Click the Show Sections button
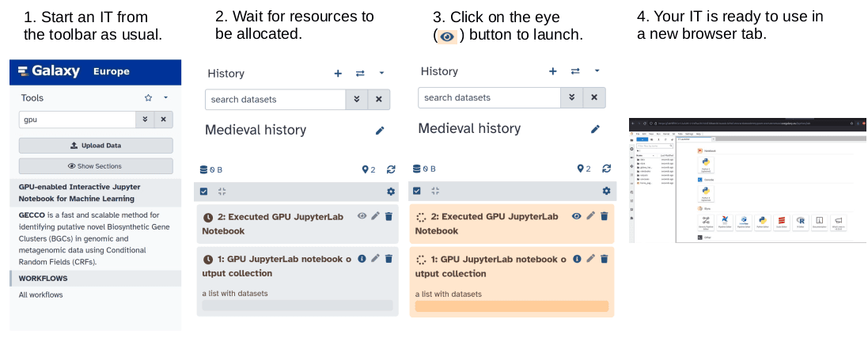Image resolution: width=868 pixels, height=342 pixels. pos(96,165)
